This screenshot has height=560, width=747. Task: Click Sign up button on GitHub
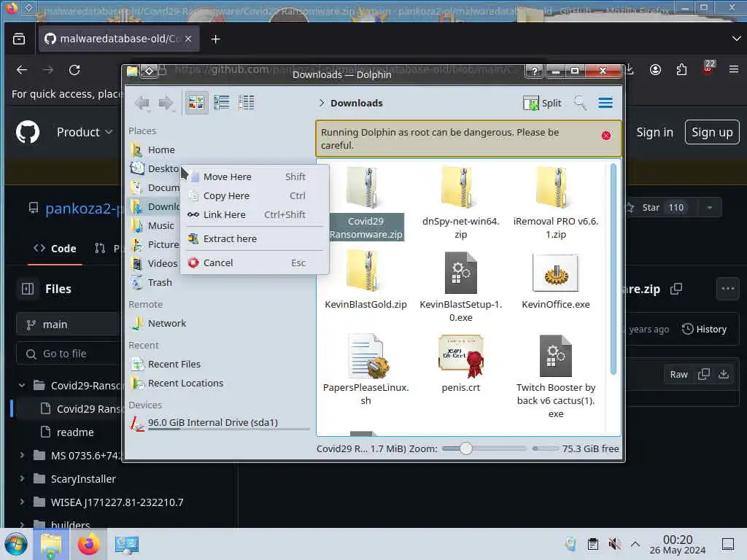[x=712, y=132]
